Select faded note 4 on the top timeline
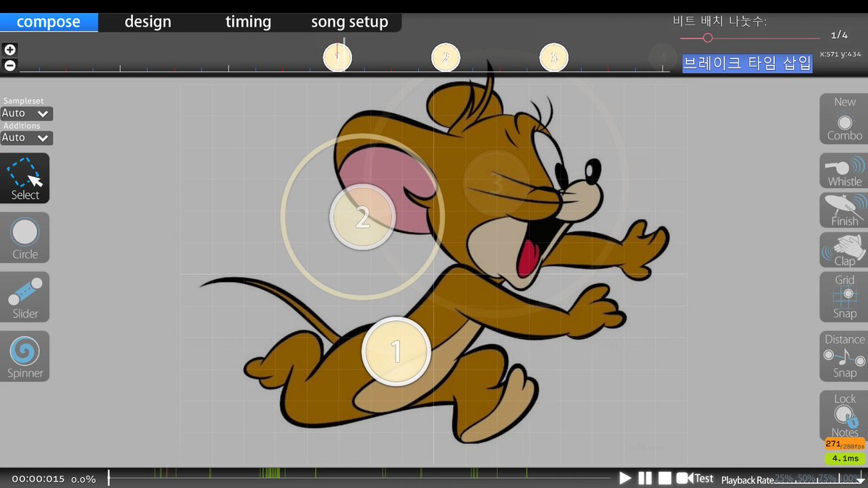Screen dimensions: 868x488 (662, 57)
